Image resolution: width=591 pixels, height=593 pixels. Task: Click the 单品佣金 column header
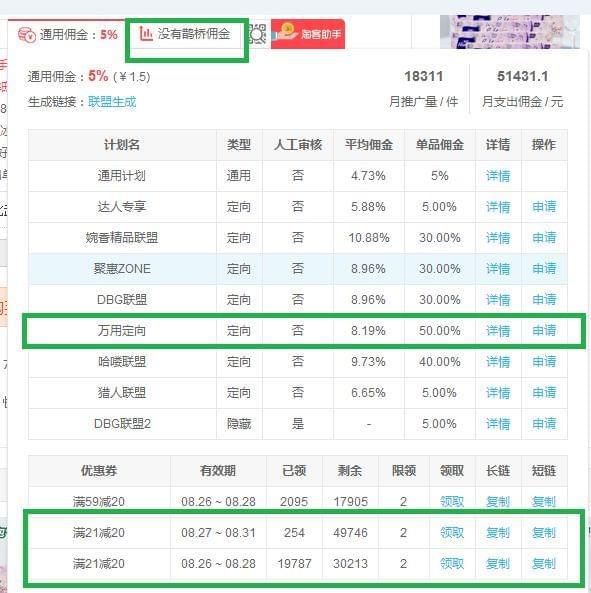440,145
